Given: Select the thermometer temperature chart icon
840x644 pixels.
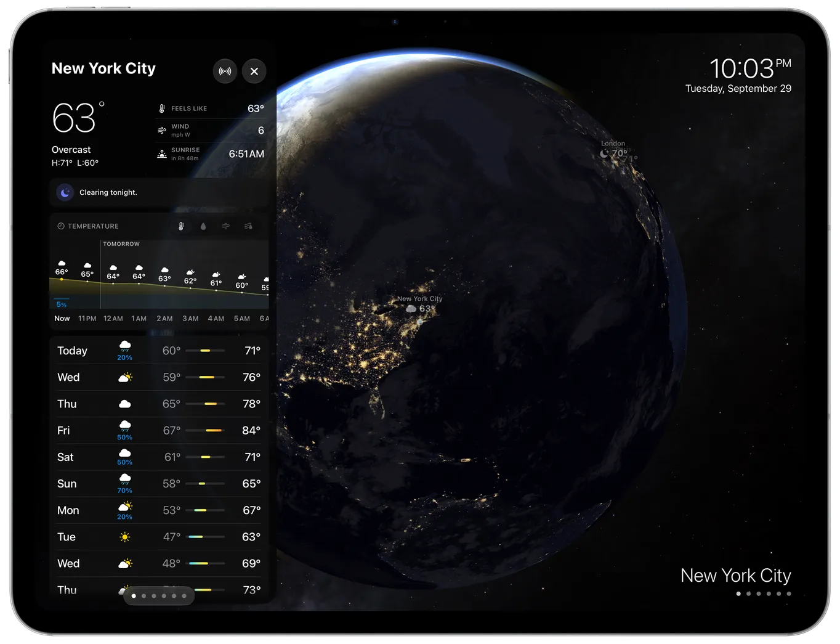Looking at the screenshot, I should [181, 226].
